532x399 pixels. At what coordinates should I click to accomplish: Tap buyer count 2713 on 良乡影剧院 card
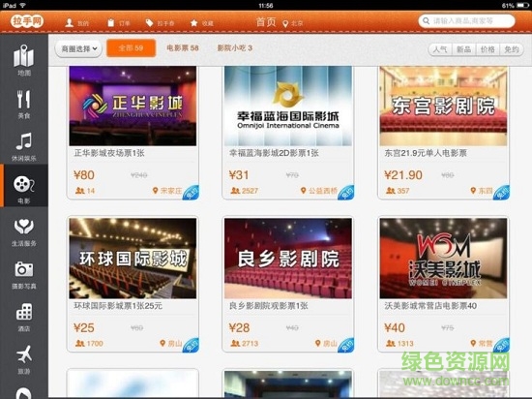pyautogui.click(x=245, y=343)
